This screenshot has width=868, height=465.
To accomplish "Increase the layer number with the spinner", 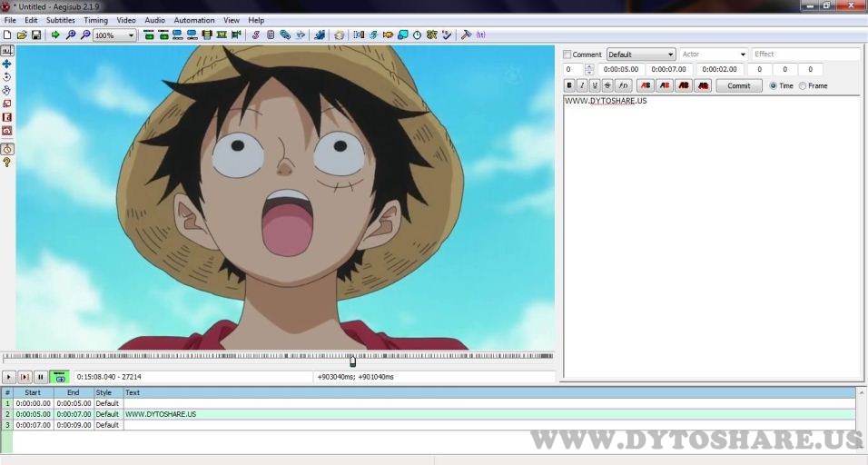I will pos(589,66).
